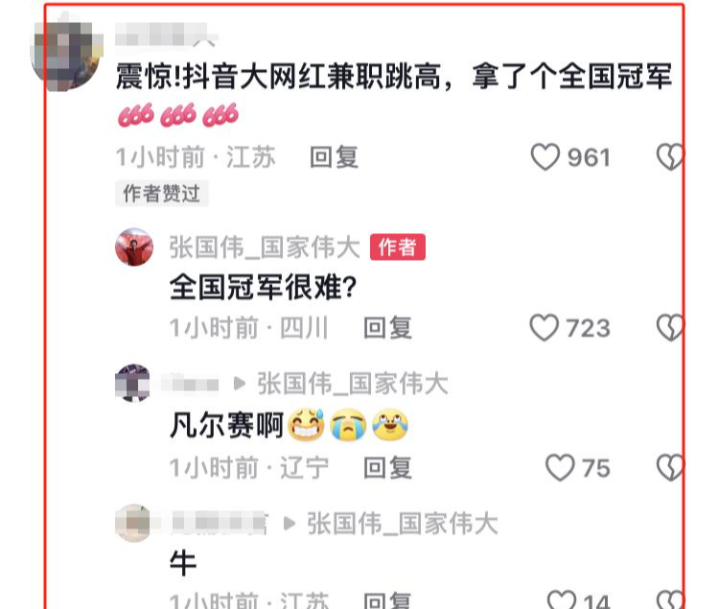Open the author's red avatar
Screen dimensions: 719x609
point(134,247)
